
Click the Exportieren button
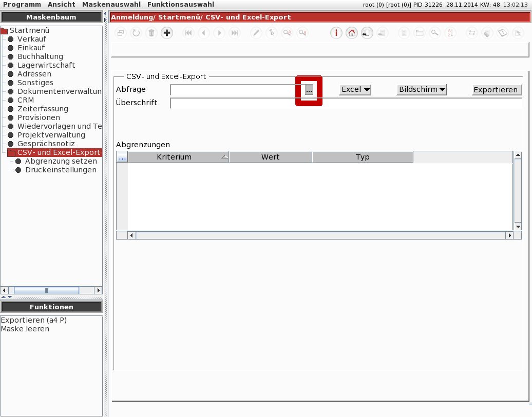(x=496, y=90)
